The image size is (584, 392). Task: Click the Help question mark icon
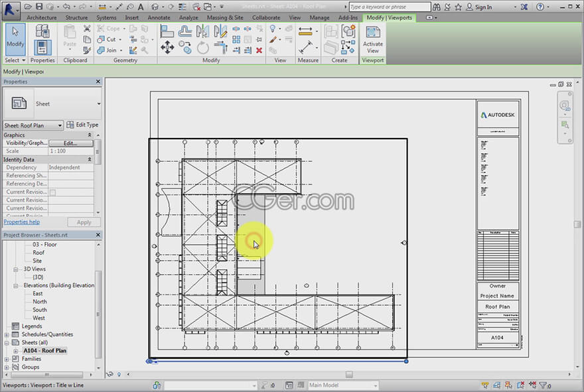[540, 7]
